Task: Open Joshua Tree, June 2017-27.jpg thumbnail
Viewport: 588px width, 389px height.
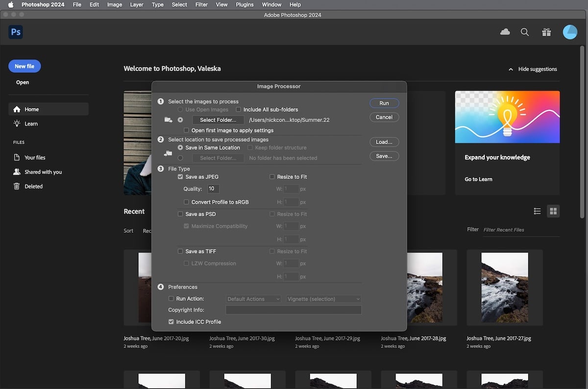Action: [504, 288]
